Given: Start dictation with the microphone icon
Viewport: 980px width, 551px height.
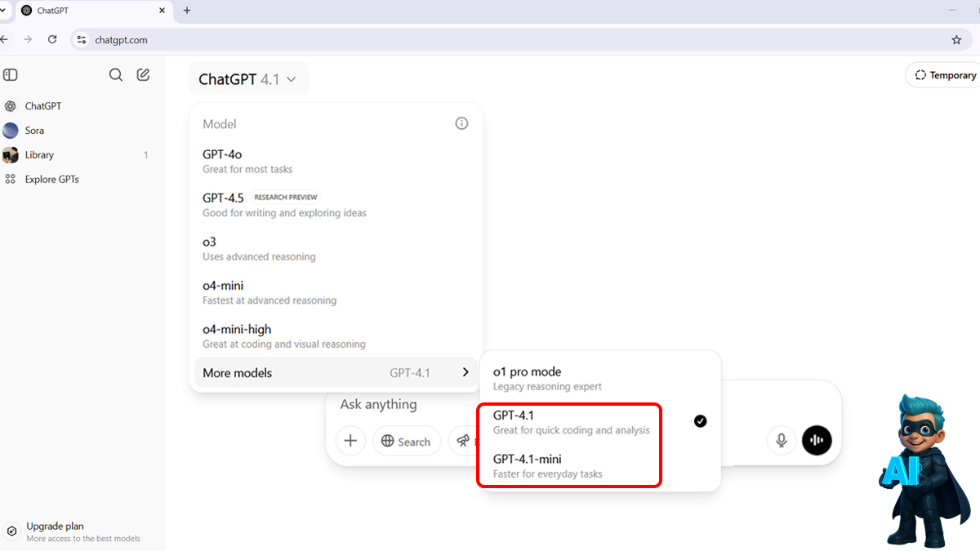Looking at the screenshot, I should click(x=782, y=441).
